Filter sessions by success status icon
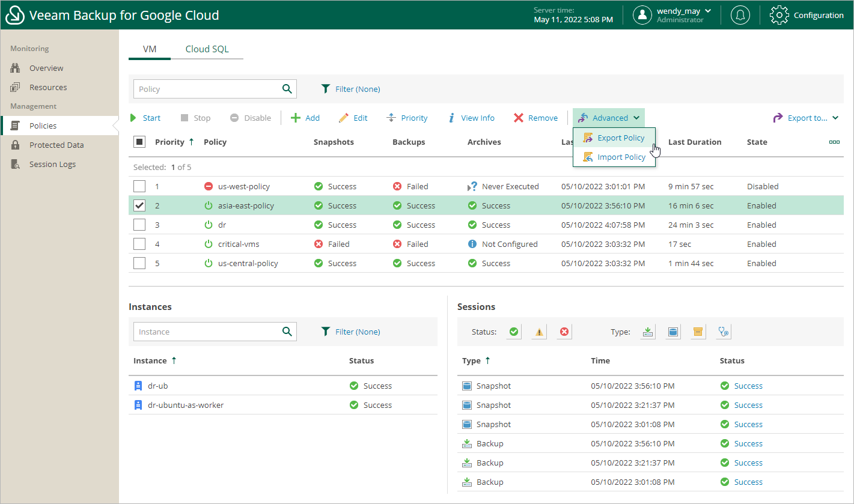Screen dimensions: 854x504 coord(514,332)
